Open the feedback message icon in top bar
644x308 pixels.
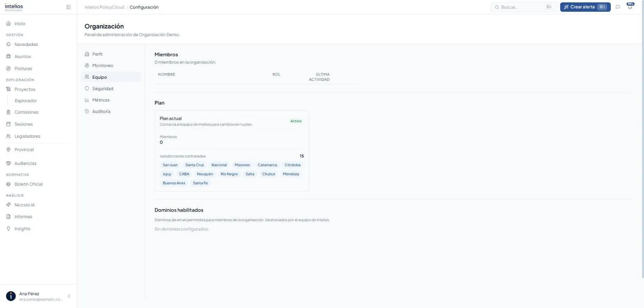pos(618,7)
